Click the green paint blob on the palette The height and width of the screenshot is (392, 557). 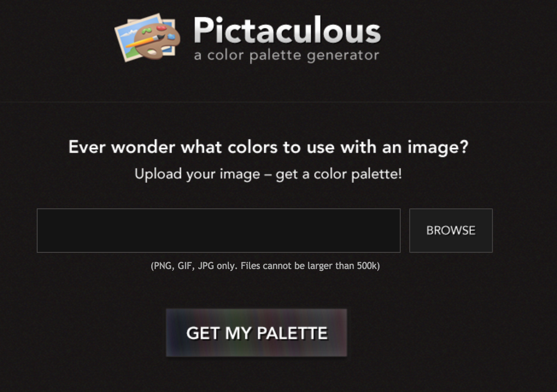coord(147,30)
